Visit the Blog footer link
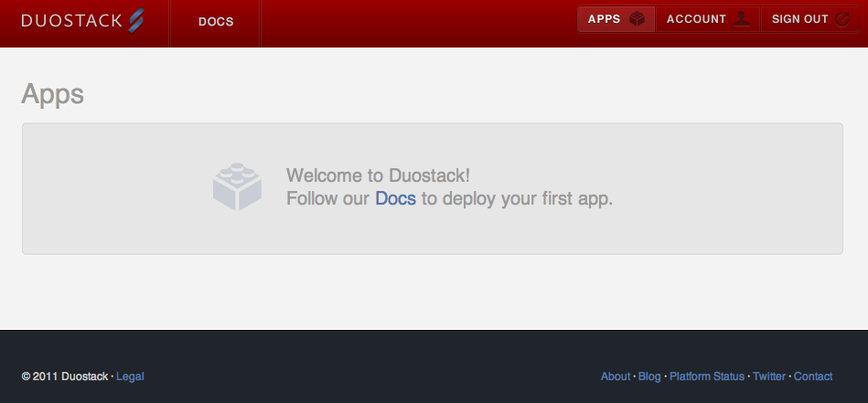868x403 pixels. pyautogui.click(x=649, y=376)
